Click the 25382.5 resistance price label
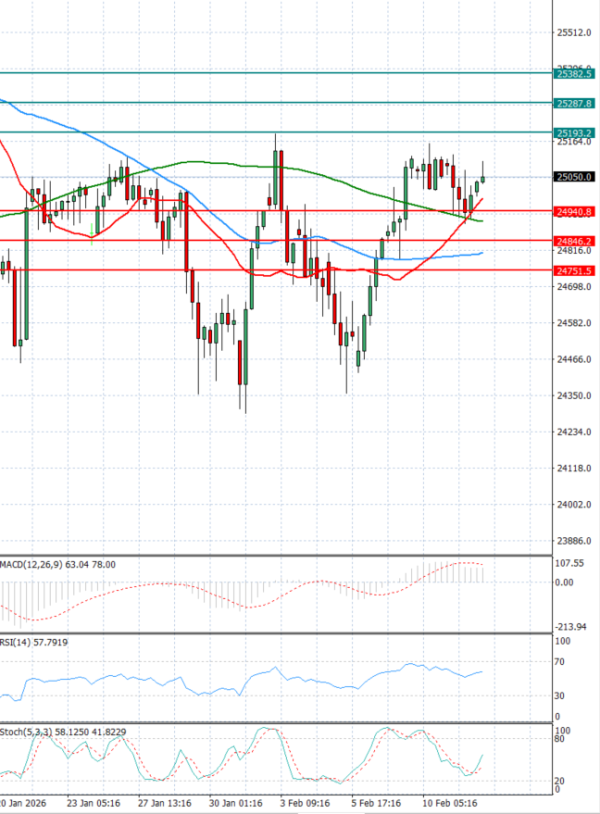This screenshot has width=600, height=814. click(574, 74)
